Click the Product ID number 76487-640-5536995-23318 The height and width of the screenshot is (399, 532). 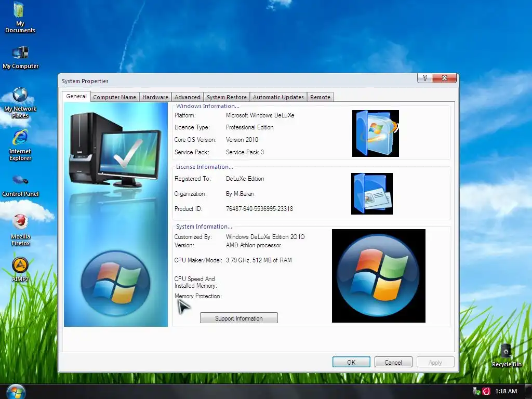pos(259,209)
